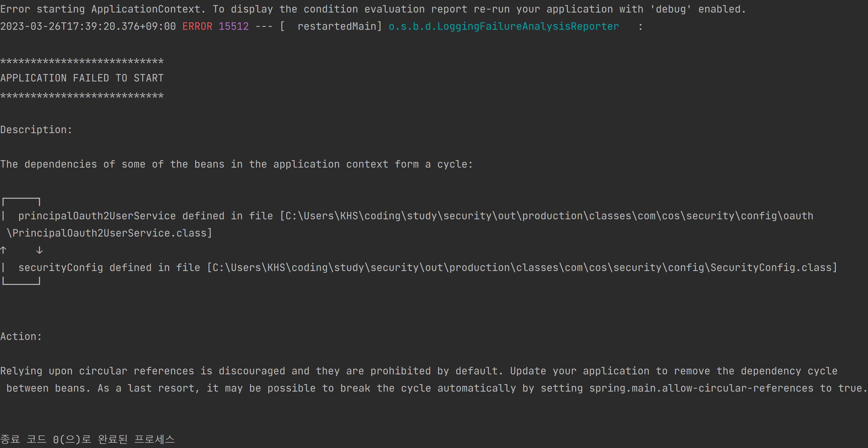The height and width of the screenshot is (448, 868).
Task: Click the up arrow in cycle diagram
Action: [3, 250]
